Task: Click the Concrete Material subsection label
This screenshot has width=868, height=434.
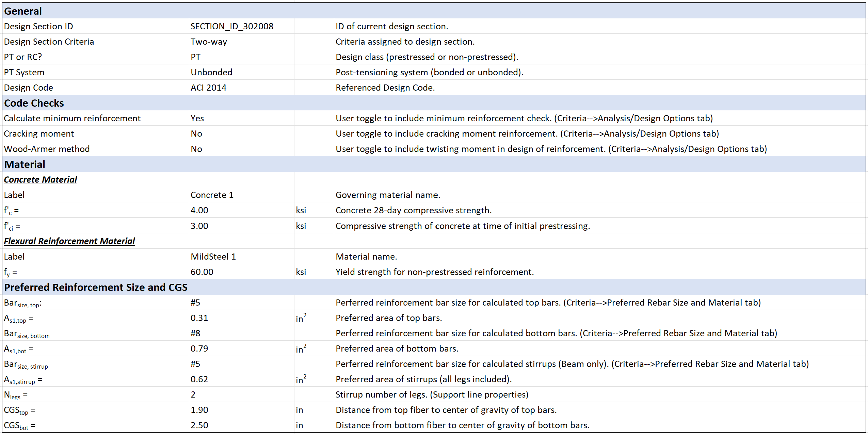Action: (40, 180)
